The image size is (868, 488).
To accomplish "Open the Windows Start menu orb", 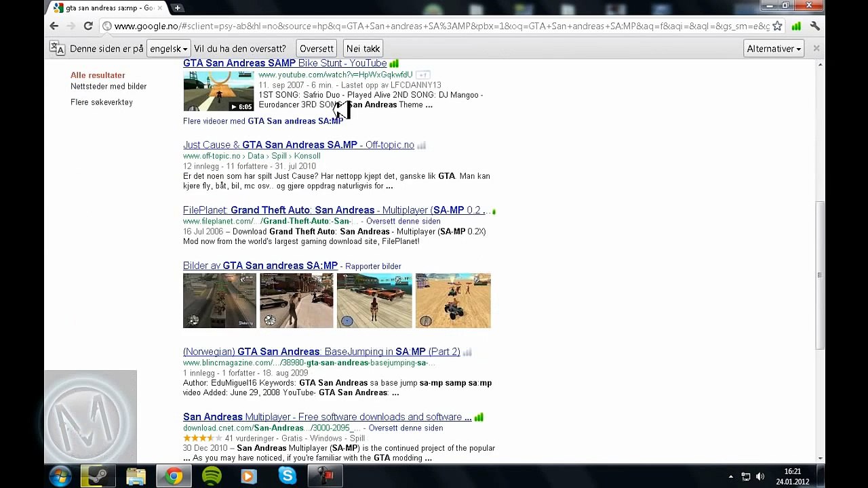I will (60, 476).
